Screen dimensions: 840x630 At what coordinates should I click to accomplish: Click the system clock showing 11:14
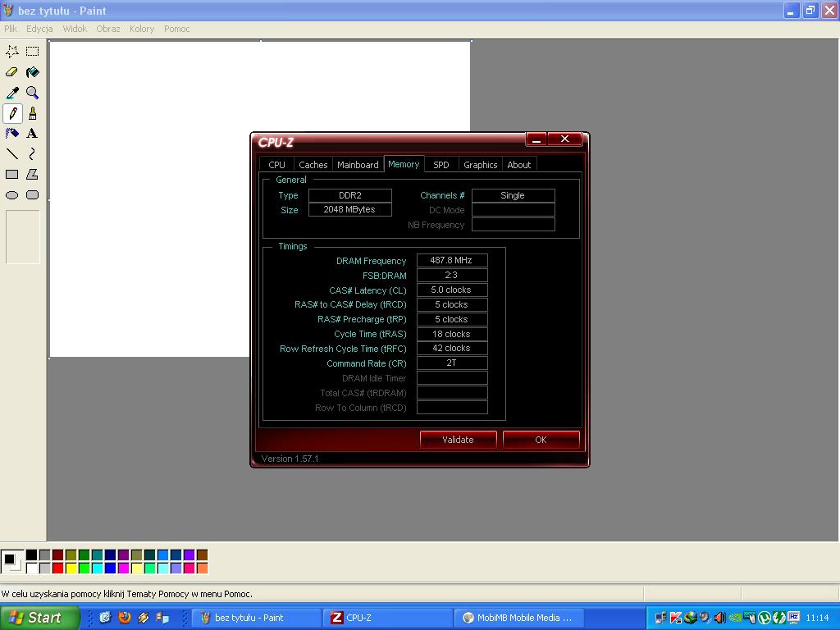point(817,618)
